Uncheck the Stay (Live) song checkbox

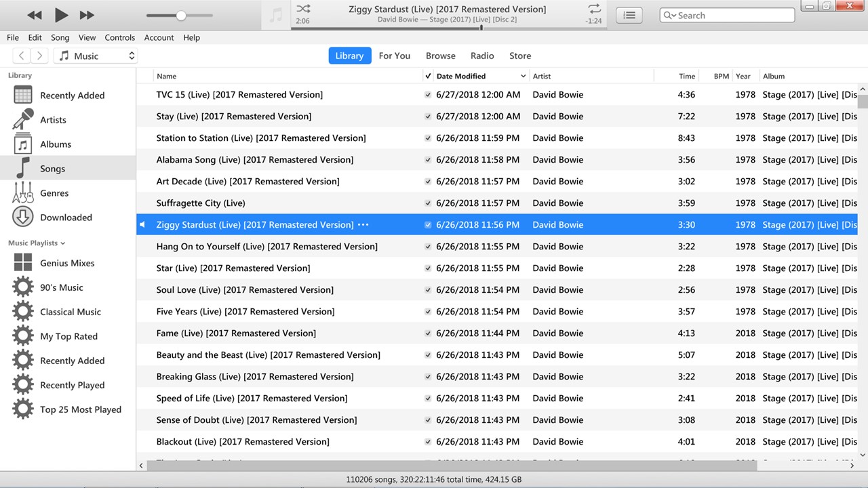pos(428,117)
